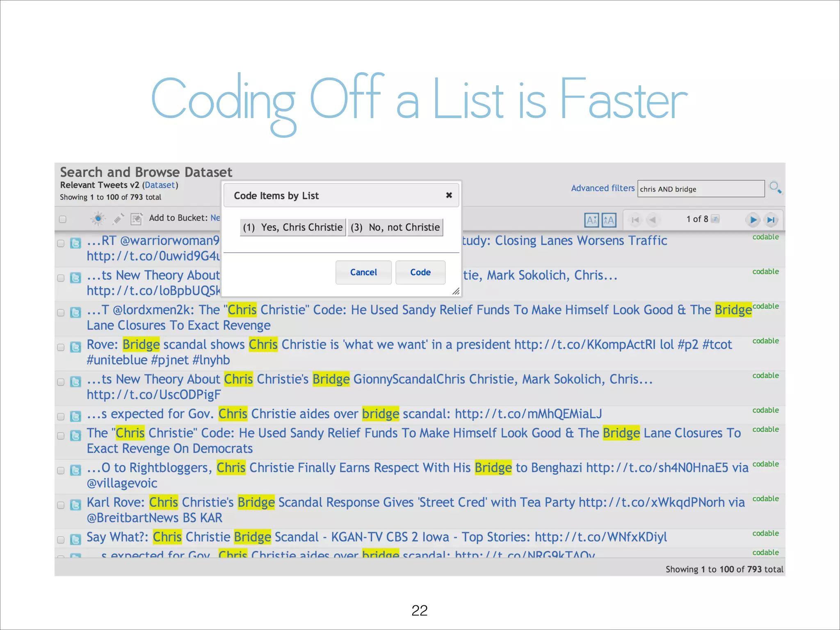
Task: Open the Dataset link under the heading
Action: pyautogui.click(x=160, y=185)
